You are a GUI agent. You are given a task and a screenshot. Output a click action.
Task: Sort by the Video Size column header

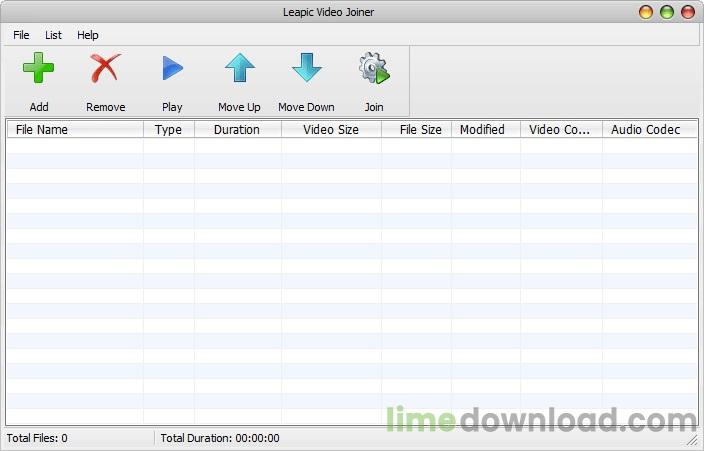[x=331, y=130]
